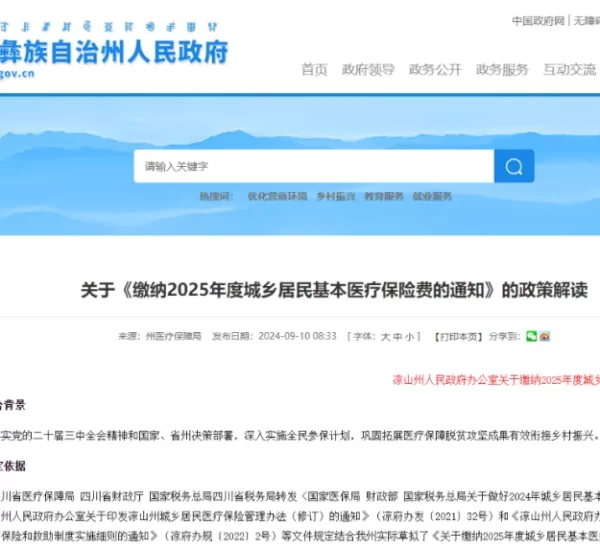Click the 依据 section heading
Image resolution: width=600 pixels, height=550 pixels.
point(13,466)
